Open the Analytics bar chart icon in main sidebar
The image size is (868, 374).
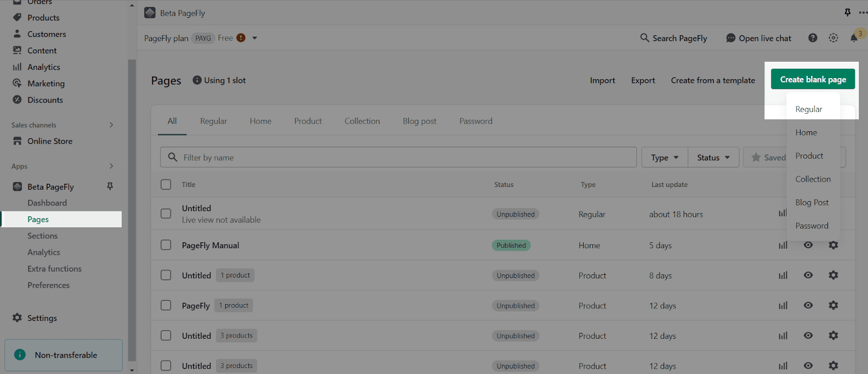click(17, 67)
